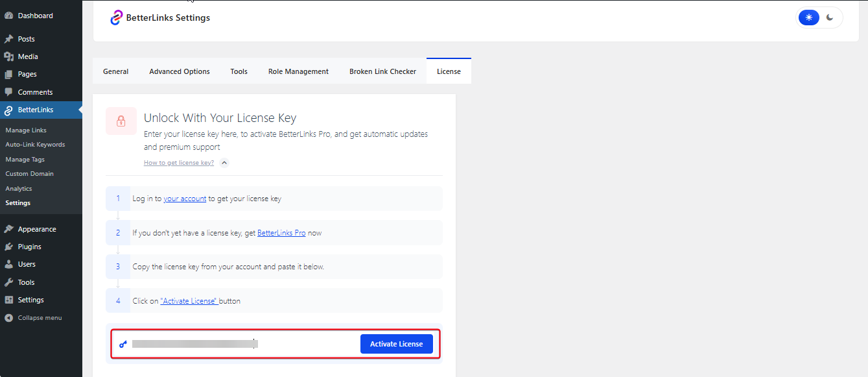The width and height of the screenshot is (868, 377).
Task: Click 'your account' to log in
Action: point(184,199)
